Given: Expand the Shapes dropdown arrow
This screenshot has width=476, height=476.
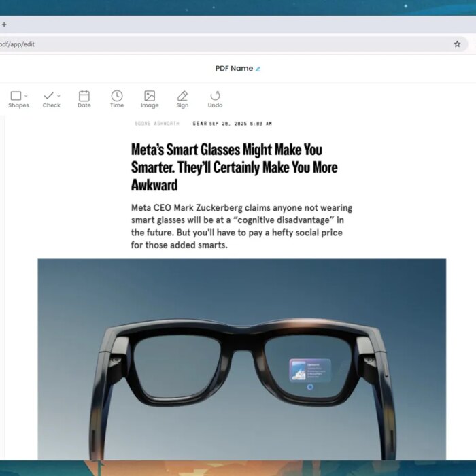Looking at the screenshot, I should click(26, 96).
